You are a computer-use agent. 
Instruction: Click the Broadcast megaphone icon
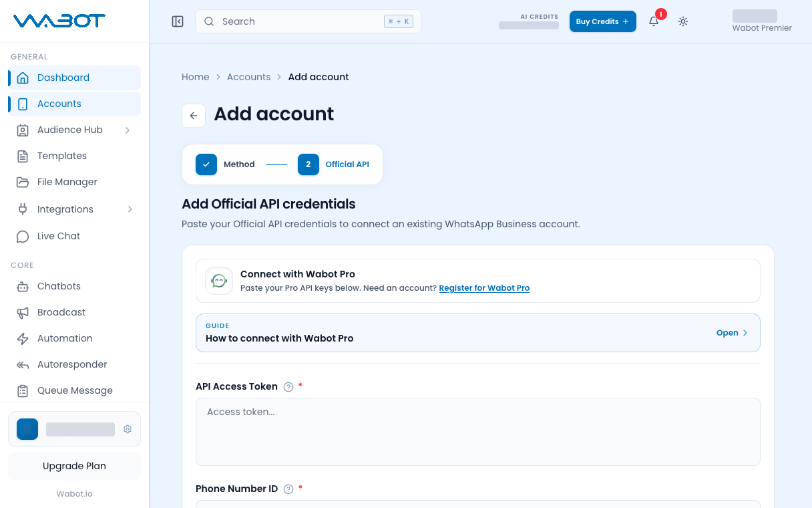pyautogui.click(x=23, y=312)
